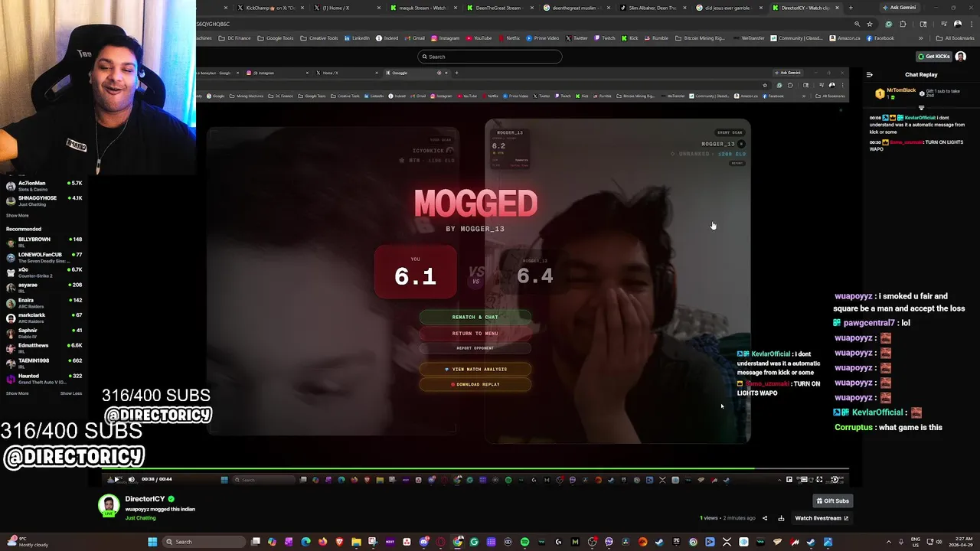Open the browser extensions puzzle icon
Screen dimensions: 980x551
tap(903, 24)
